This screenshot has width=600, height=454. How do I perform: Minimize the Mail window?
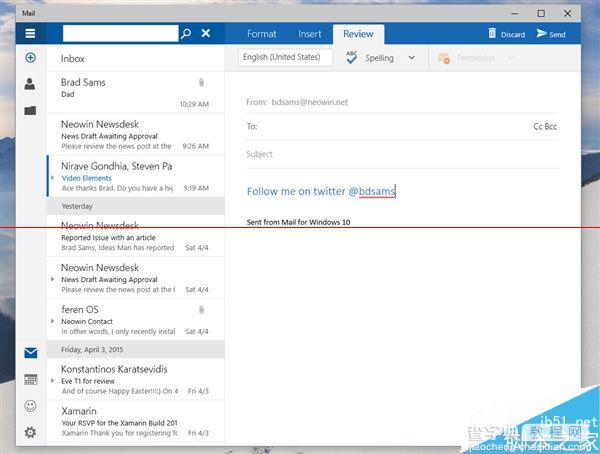pos(515,13)
